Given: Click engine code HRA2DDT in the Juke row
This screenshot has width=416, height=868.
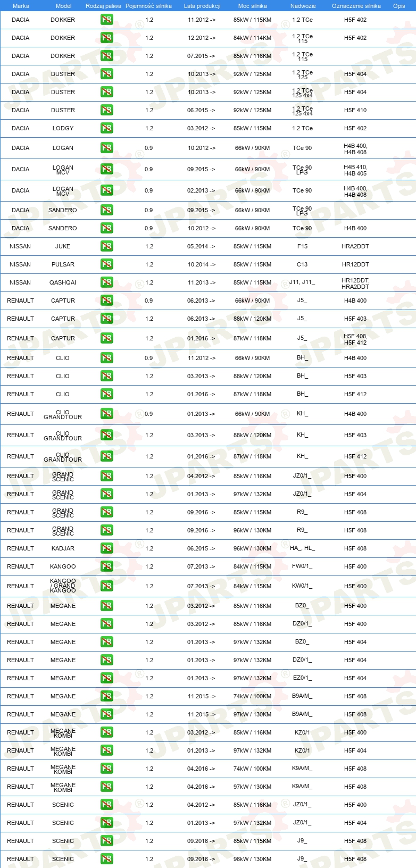Looking at the screenshot, I should (355, 246).
